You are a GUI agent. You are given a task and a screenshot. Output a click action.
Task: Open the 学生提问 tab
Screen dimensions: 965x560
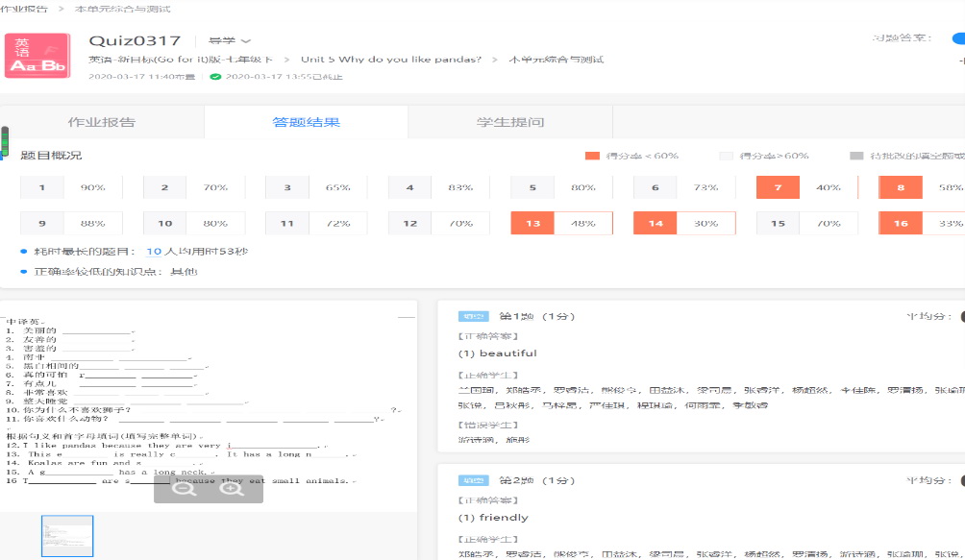[x=510, y=122]
